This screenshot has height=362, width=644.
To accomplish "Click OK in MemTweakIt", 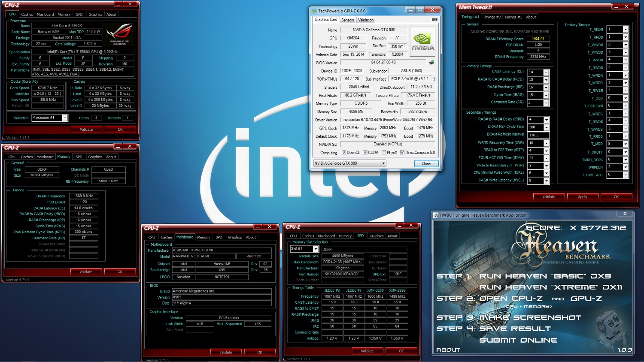I will 616,197.
